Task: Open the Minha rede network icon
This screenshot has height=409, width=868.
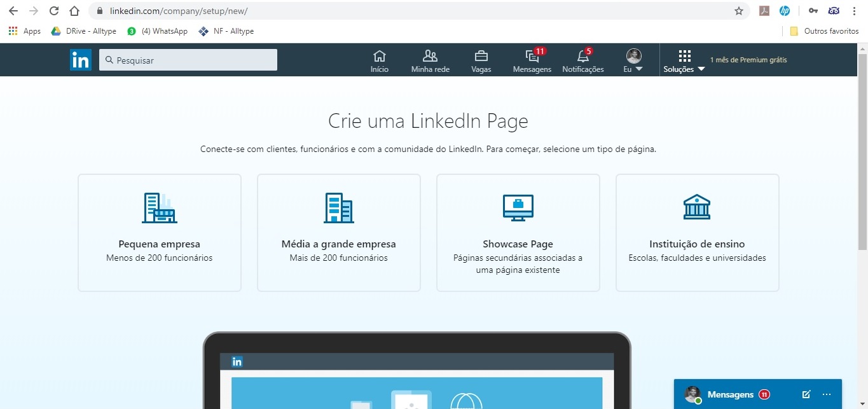Action: 431,56
